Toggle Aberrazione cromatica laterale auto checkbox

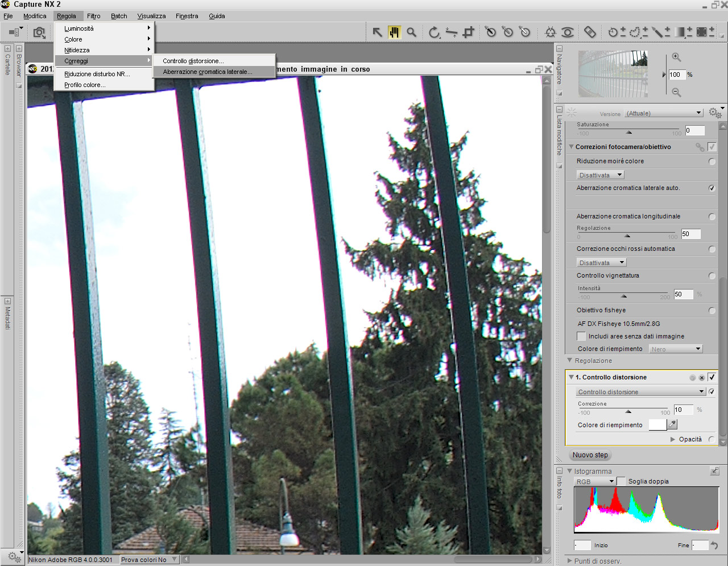click(x=712, y=188)
